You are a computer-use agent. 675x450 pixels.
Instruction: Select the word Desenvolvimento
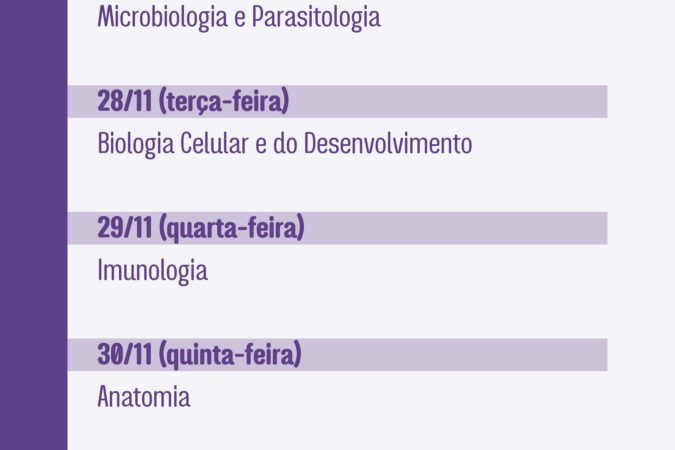pyautogui.click(x=388, y=143)
